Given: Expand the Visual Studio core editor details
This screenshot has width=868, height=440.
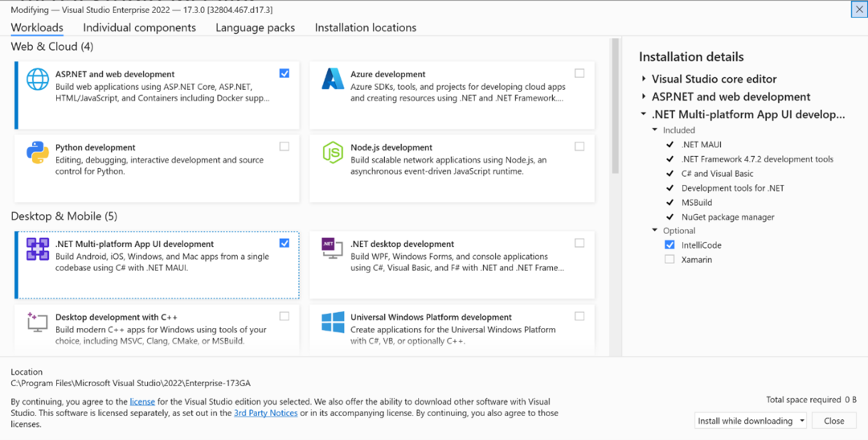Looking at the screenshot, I should coord(644,79).
